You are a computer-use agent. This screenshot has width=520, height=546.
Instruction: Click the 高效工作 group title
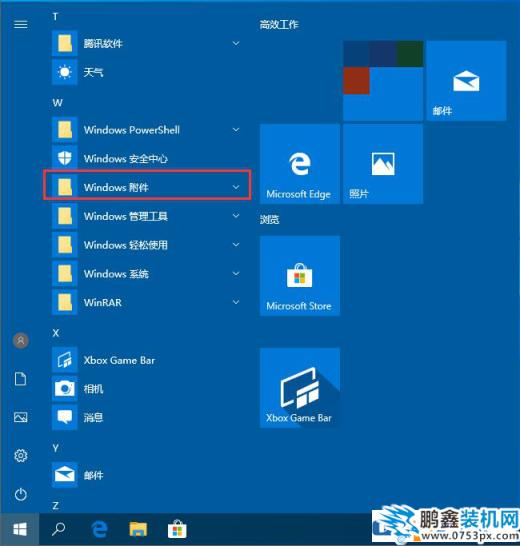pyautogui.click(x=279, y=24)
